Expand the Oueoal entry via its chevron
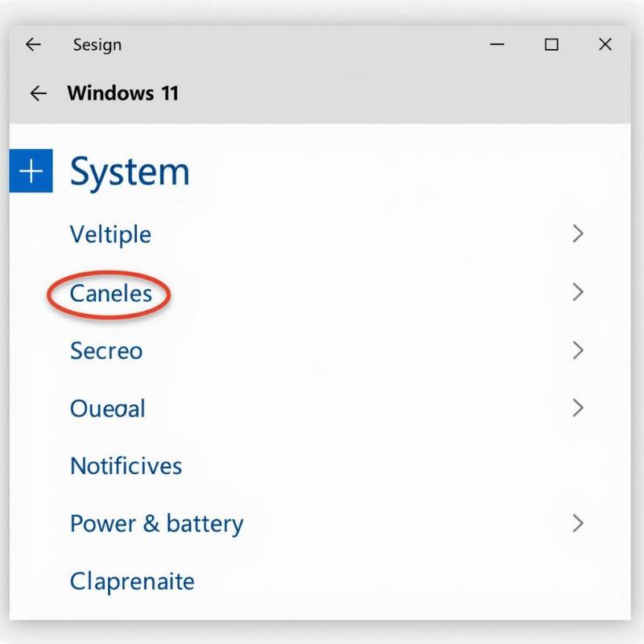This screenshot has height=644, width=644. (578, 408)
